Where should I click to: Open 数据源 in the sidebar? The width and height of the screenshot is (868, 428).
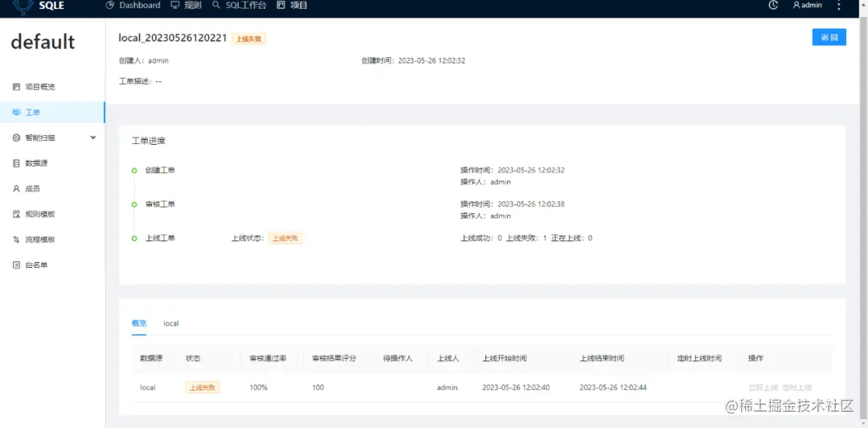pyautogui.click(x=52, y=163)
